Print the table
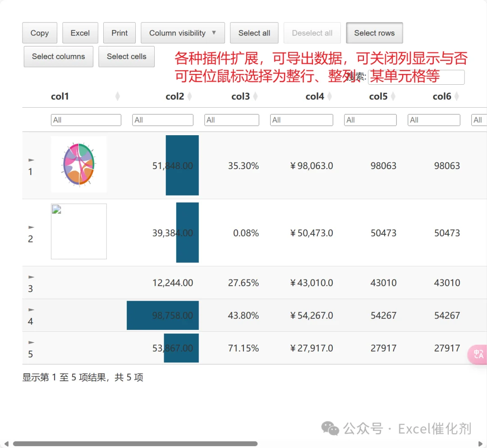The width and height of the screenshot is (487, 448). 119,33
